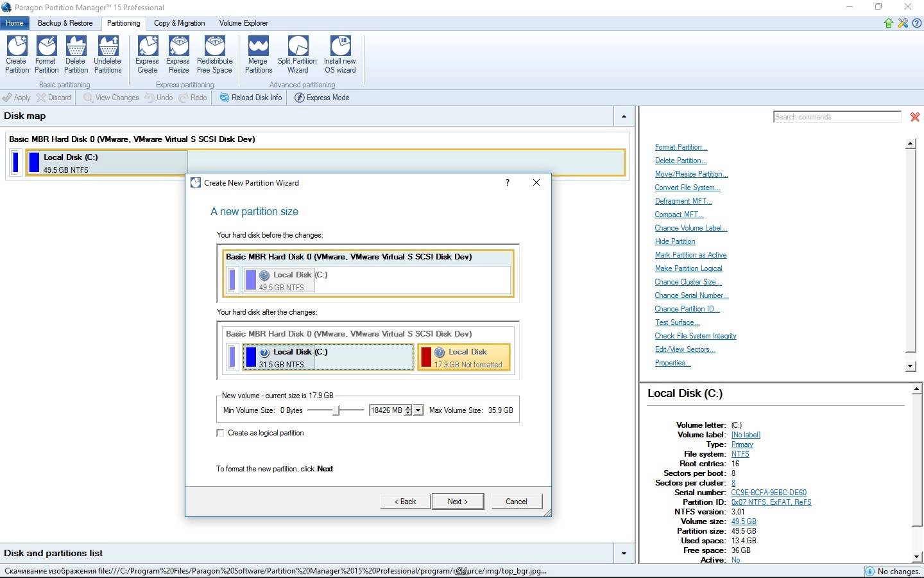924x578 pixels.
Task: Click the Delete Partition icon
Action: click(x=76, y=54)
